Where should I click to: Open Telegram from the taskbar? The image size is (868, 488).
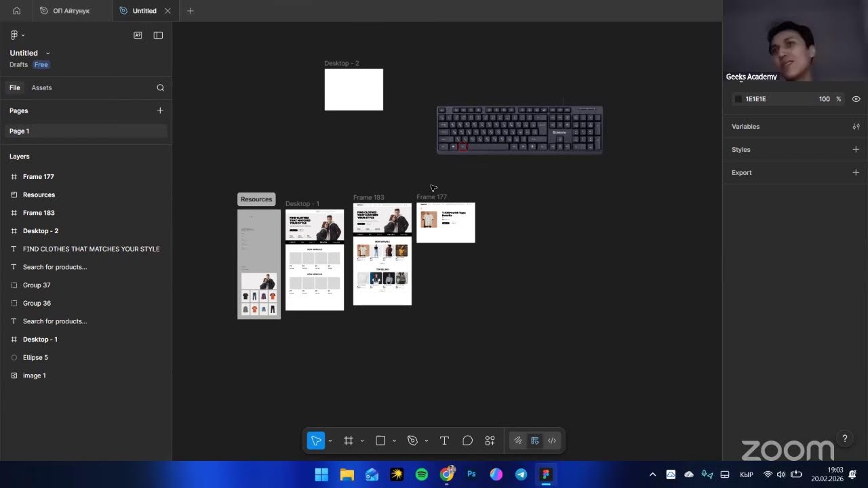(x=521, y=474)
